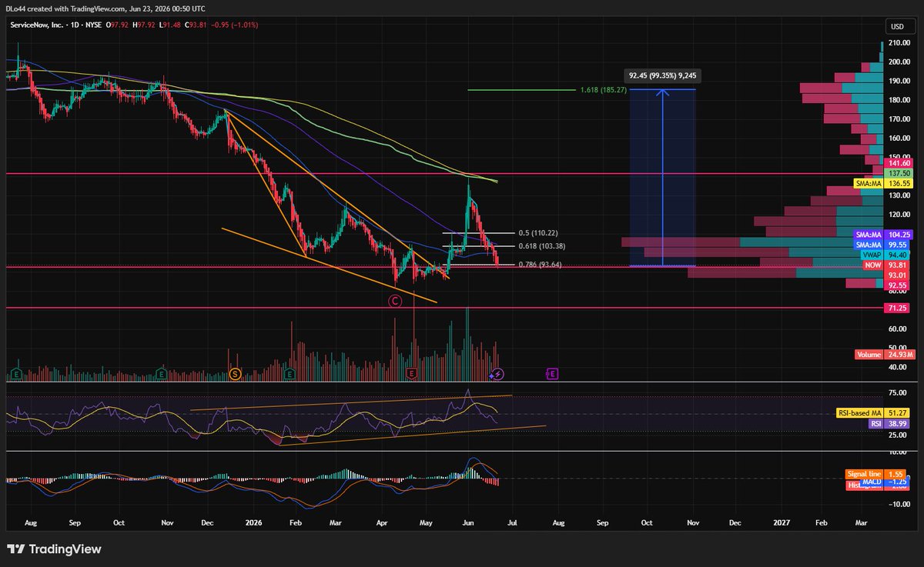The width and height of the screenshot is (924, 567).
Task: Click the 93.01 red price tag
Action: [898, 275]
